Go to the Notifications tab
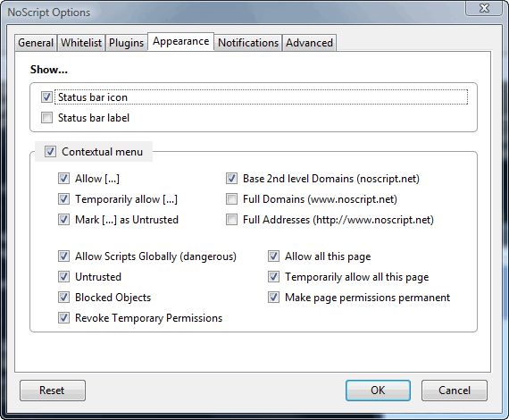The width and height of the screenshot is (509, 420). coord(248,43)
